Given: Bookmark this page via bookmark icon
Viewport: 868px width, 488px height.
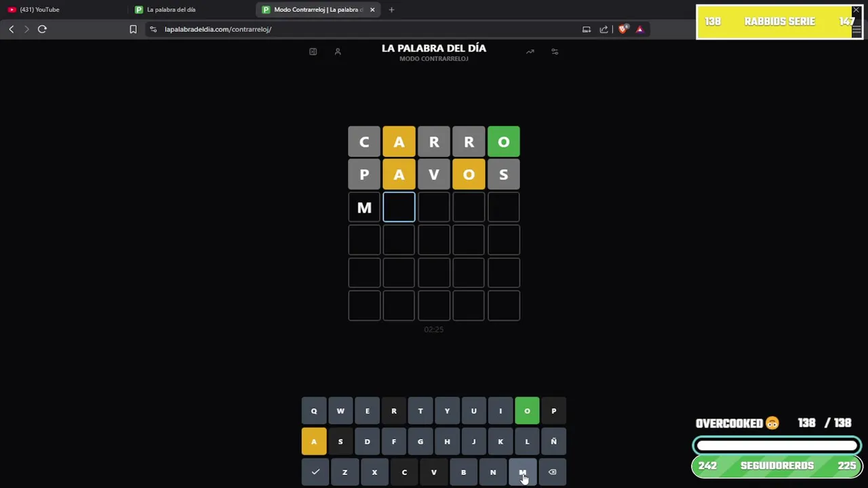Looking at the screenshot, I should (133, 29).
